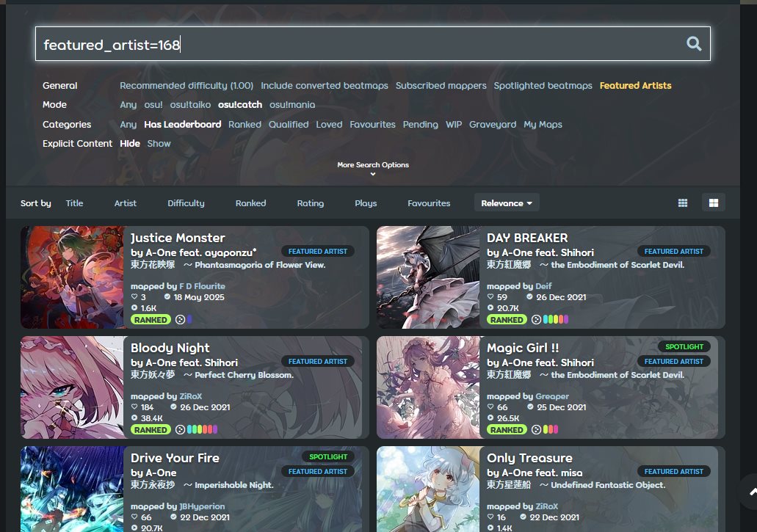Screen dimensions: 757x532
Task: Sort results by Rating
Action: [310, 203]
